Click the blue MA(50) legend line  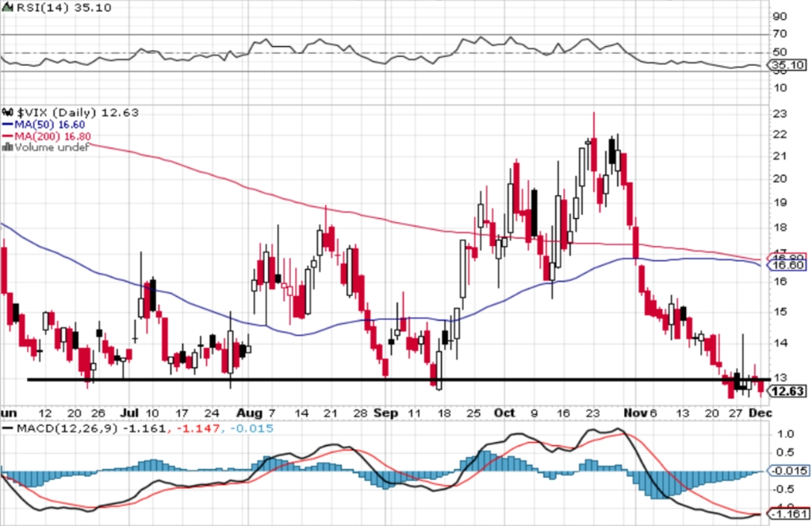pyautogui.click(x=7, y=125)
